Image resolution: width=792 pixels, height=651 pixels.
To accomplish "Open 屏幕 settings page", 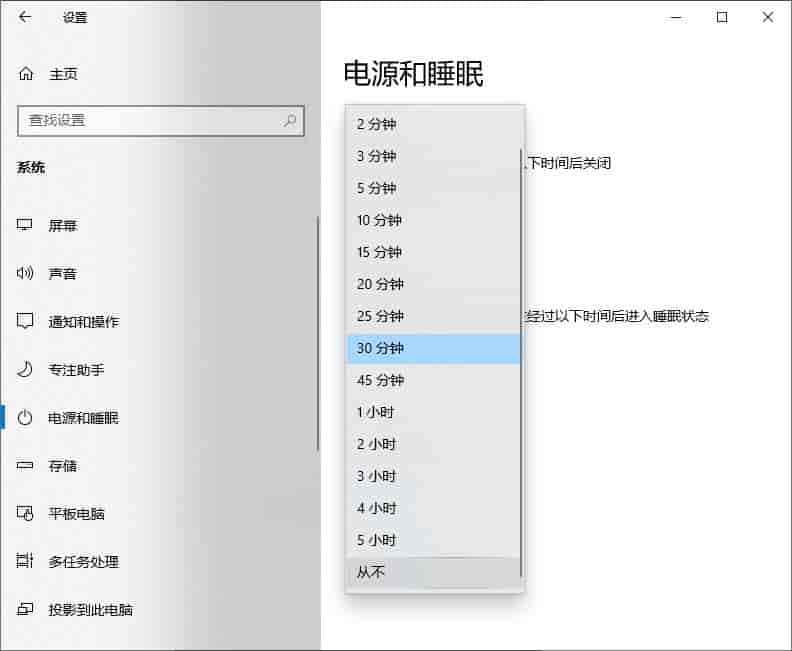I will (63, 225).
